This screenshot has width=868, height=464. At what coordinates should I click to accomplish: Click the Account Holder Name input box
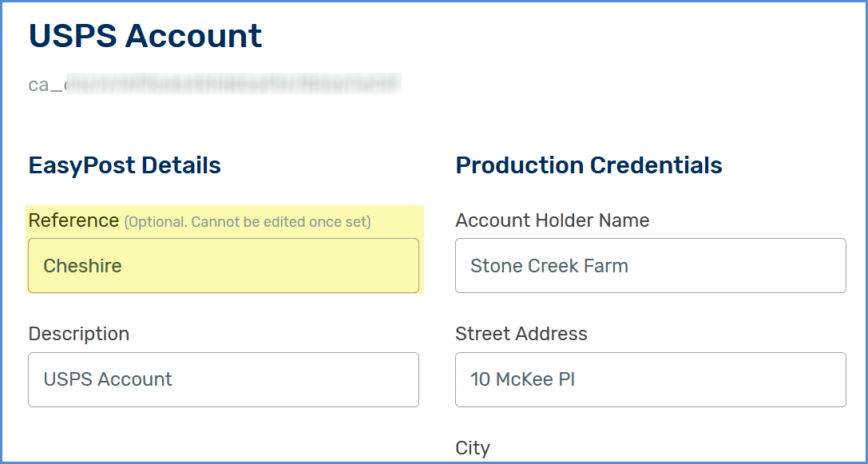[x=651, y=266]
